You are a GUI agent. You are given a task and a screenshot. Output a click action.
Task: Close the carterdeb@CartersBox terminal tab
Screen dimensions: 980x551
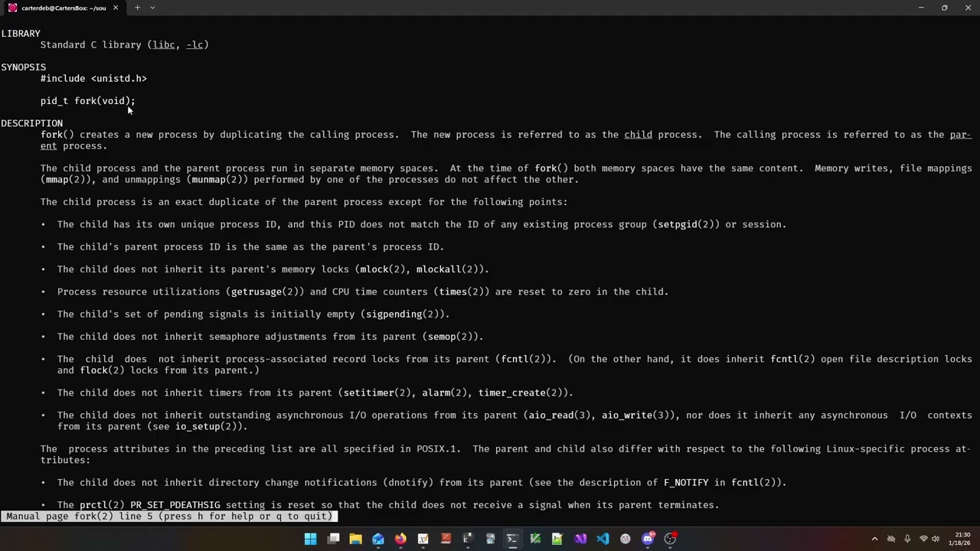click(116, 8)
